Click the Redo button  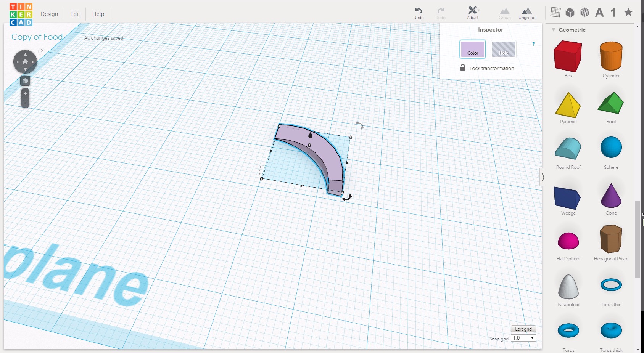441,13
